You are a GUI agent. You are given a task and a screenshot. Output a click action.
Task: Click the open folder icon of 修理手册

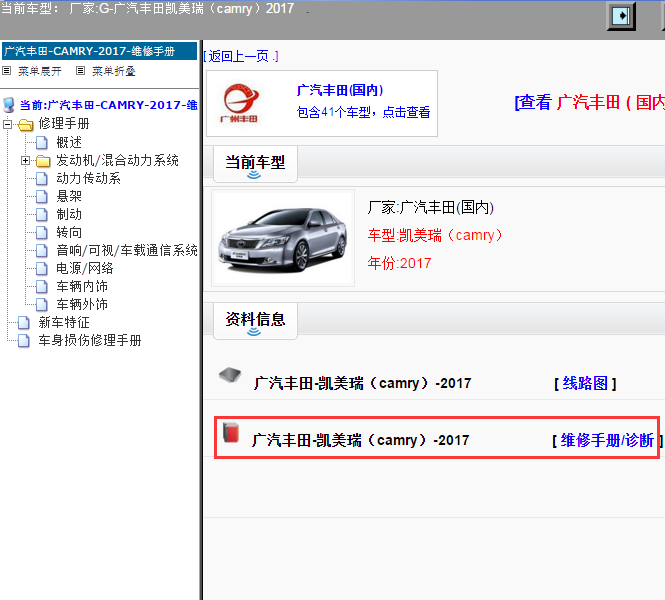[25, 124]
